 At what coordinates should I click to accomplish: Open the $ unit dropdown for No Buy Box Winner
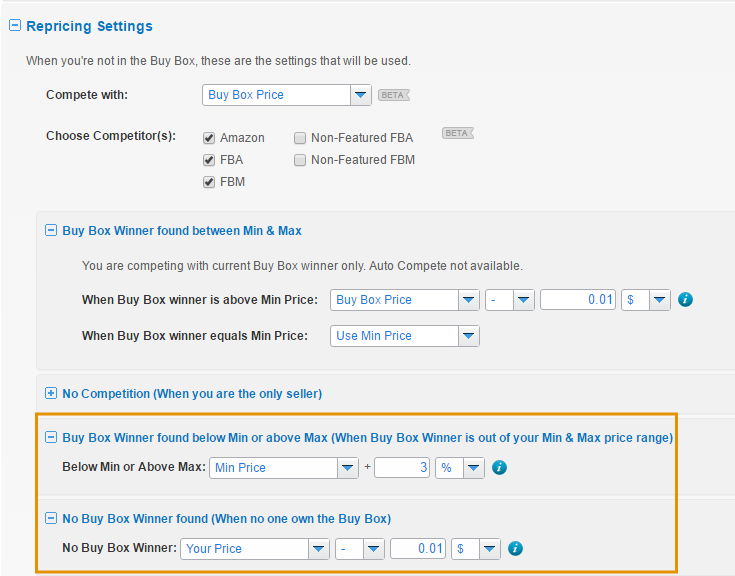[475, 549]
